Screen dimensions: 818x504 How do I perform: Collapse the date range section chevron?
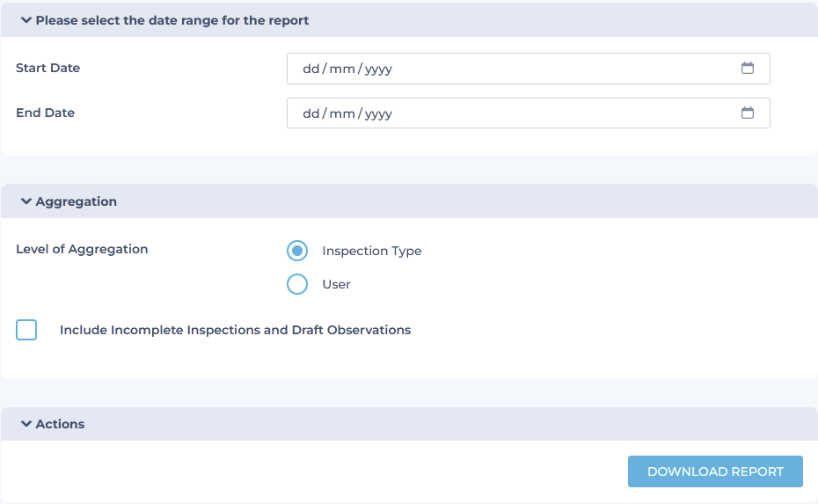coord(26,20)
